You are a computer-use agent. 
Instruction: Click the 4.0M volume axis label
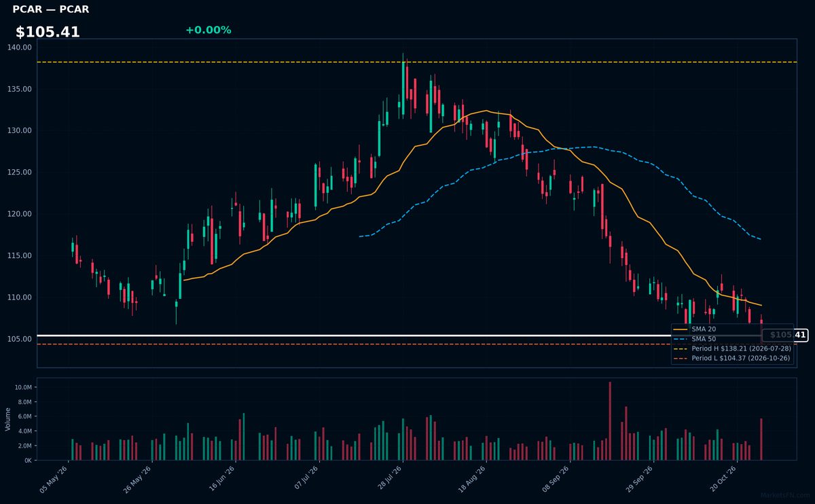[x=24, y=431]
